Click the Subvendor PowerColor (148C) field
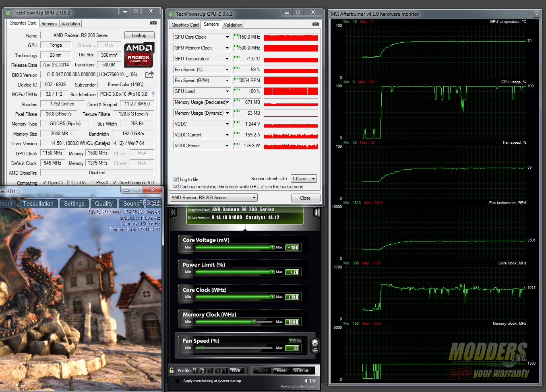The image size is (546, 392). click(126, 85)
